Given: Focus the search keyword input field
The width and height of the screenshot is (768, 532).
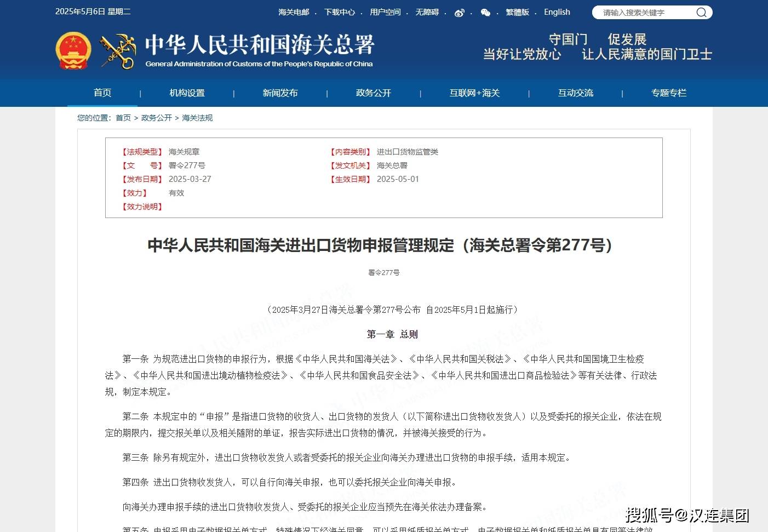Looking at the screenshot, I should (646, 13).
